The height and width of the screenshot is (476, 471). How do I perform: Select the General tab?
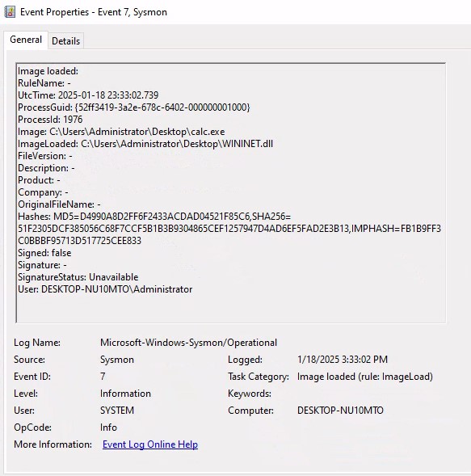click(x=26, y=40)
